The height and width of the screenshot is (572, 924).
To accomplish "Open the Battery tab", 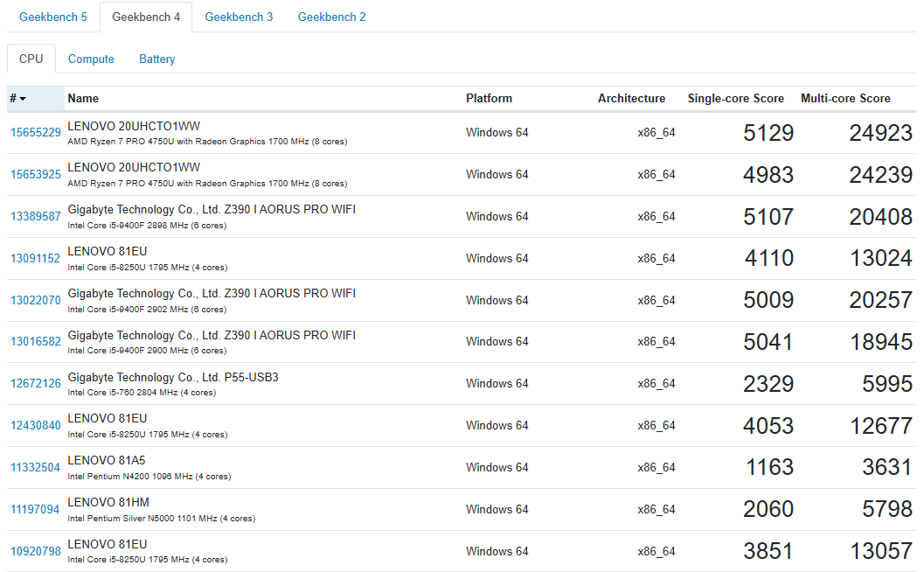I will pyautogui.click(x=156, y=59).
